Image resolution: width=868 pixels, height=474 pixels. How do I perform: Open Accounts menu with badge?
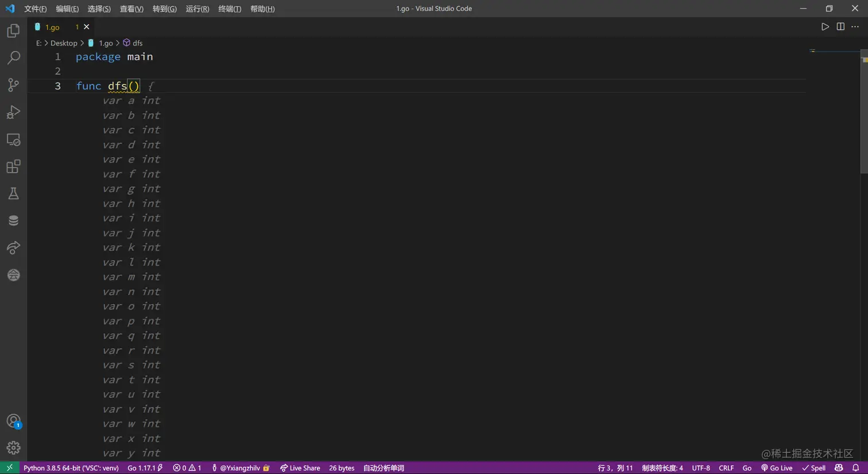point(13,421)
